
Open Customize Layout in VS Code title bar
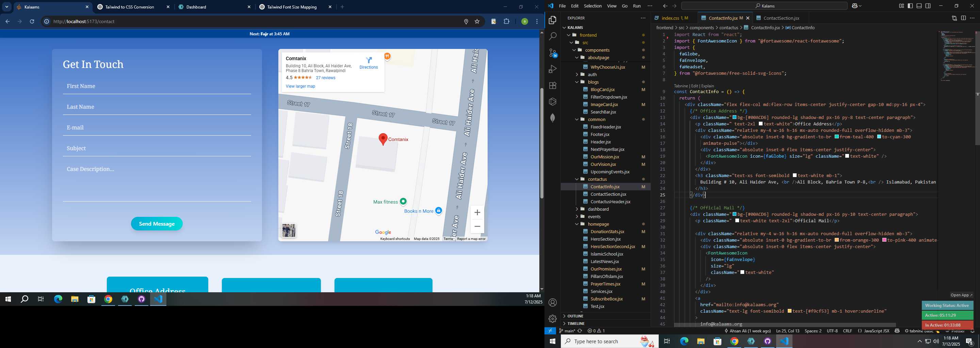[901, 6]
